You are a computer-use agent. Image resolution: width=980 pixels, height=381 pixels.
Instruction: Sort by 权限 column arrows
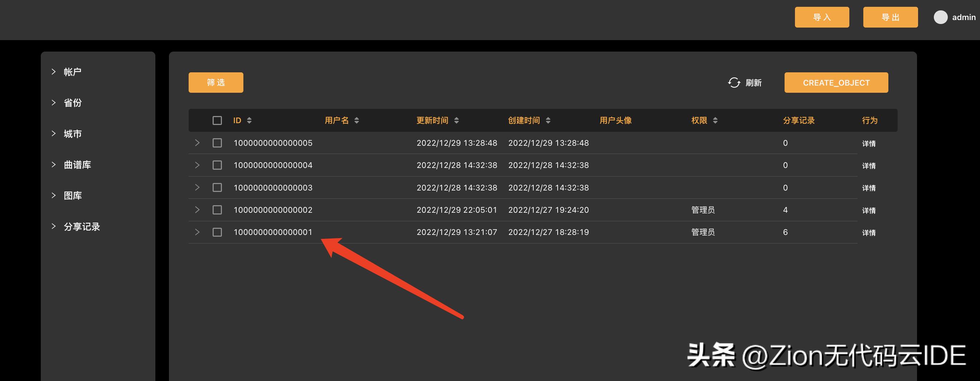pyautogui.click(x=715, y=121)
